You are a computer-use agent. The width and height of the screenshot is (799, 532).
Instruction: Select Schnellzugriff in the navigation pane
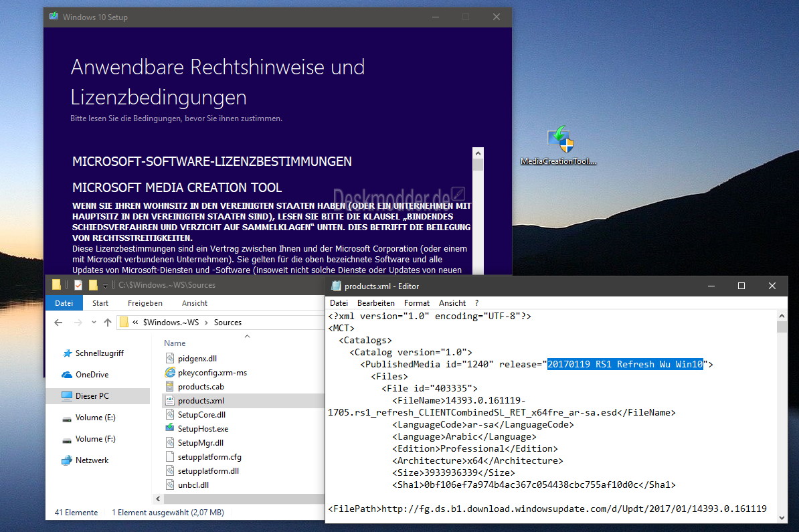[99, 353]
